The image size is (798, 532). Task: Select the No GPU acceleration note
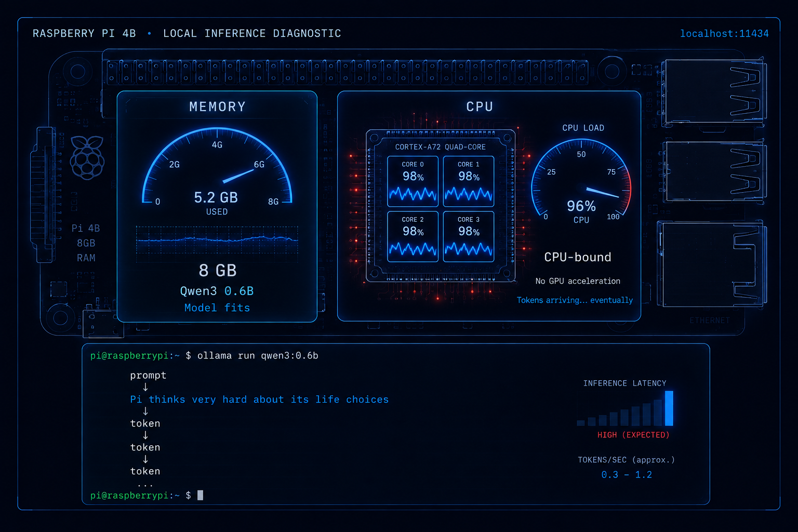(x=578, y=281)
